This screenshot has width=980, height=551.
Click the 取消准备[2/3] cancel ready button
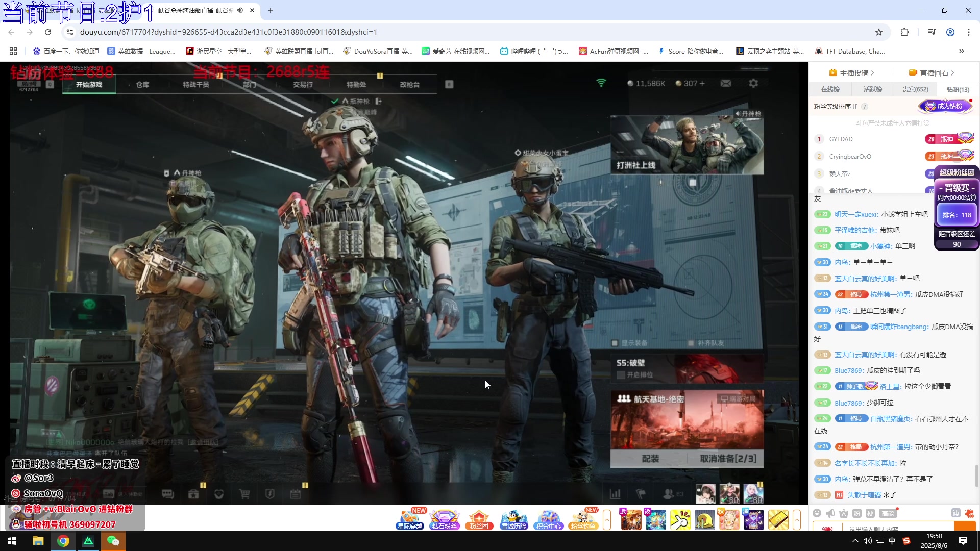point(728,459)
